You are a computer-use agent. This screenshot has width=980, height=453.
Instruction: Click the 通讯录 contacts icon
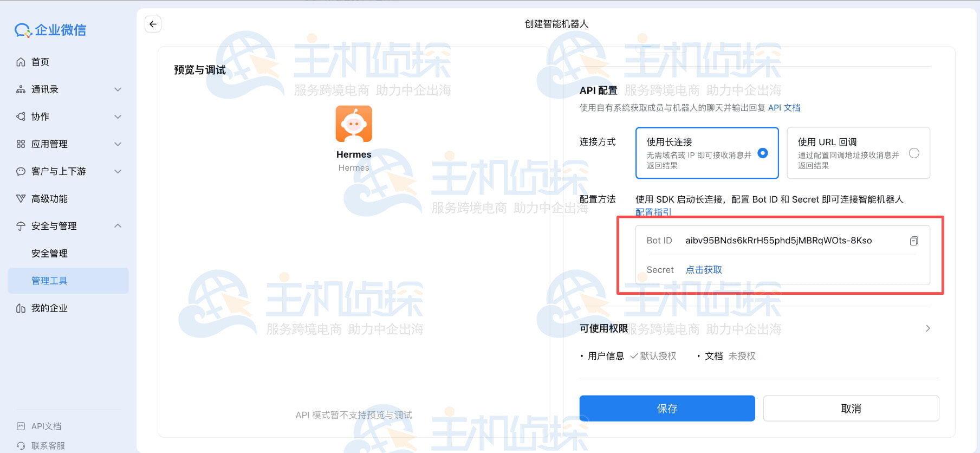[x=21, y=89]
